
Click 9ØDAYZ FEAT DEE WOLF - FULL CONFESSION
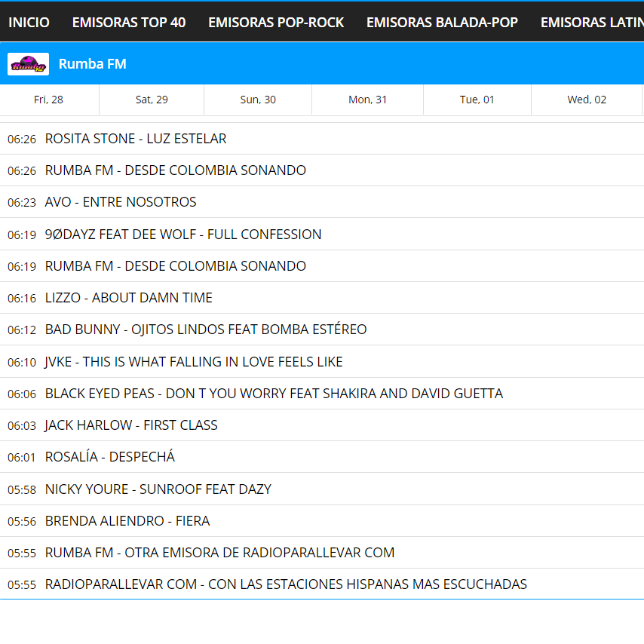pyautogui.click(x=322, y=234)
